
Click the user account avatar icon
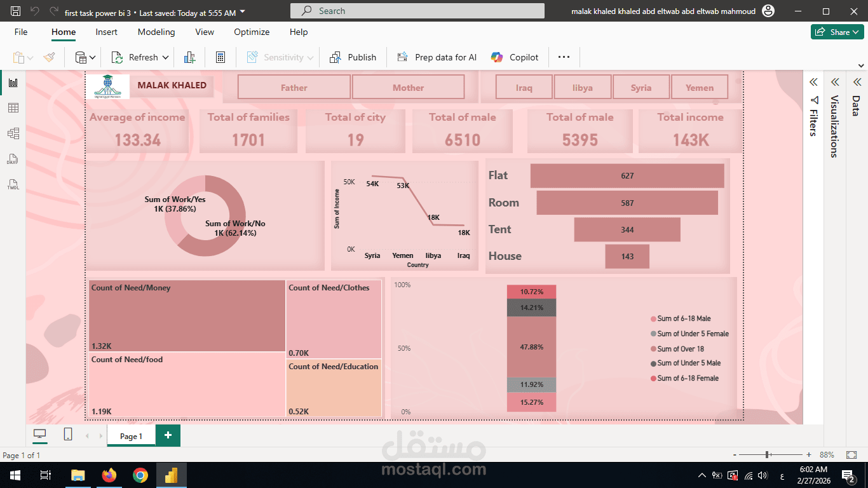point(768,11)
